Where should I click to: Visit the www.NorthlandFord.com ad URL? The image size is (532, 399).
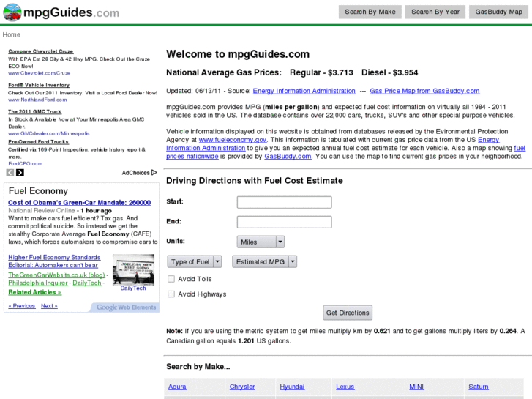pos(37,100)
